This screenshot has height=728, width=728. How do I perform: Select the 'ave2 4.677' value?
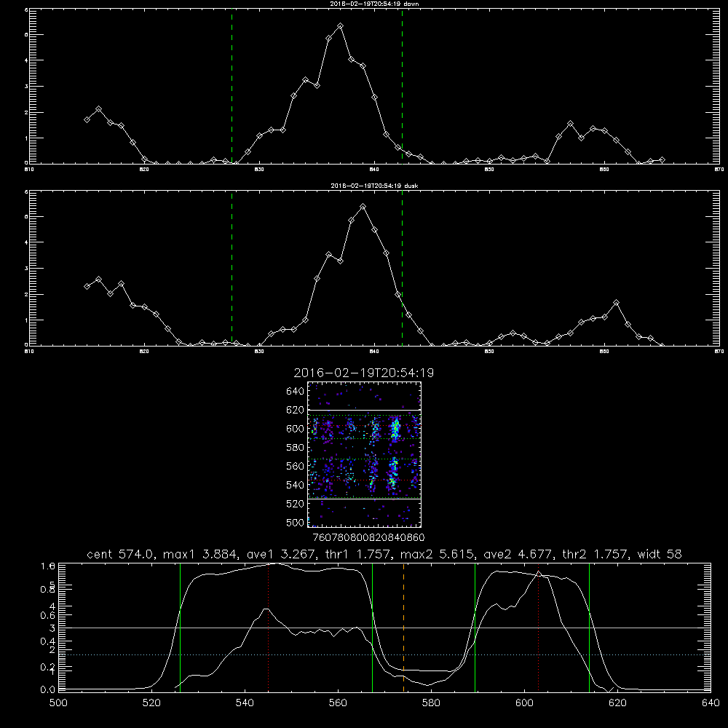click(x=519, y=554)
